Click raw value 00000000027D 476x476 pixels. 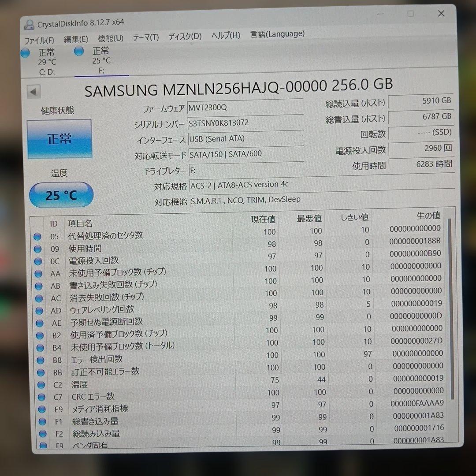tap(416, 341)
